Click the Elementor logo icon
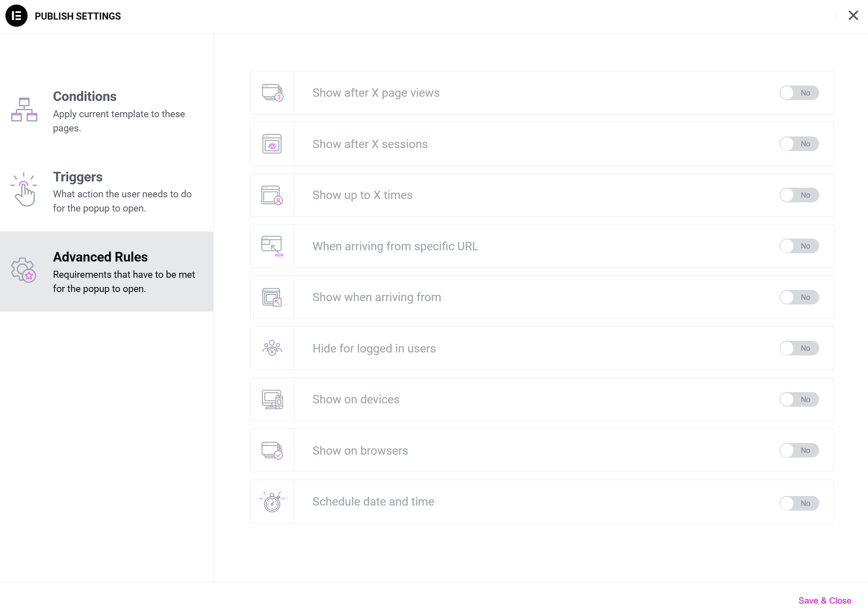 click(x=16, y=16)
